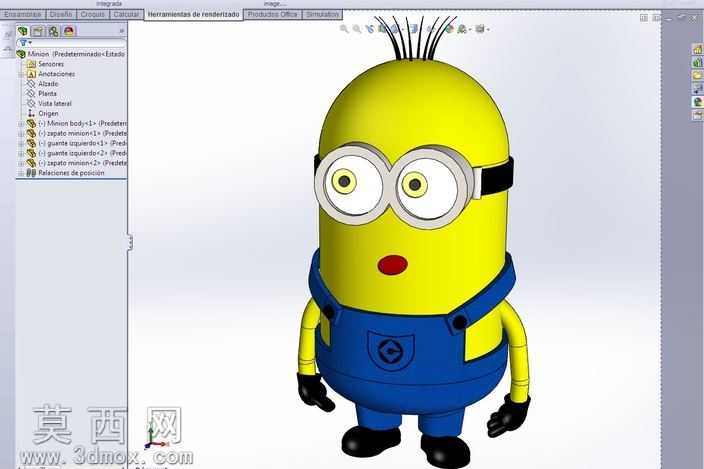Expand the Minion body<1> component
This screenshot has height=469, width=704.
(x=21, y=123)
